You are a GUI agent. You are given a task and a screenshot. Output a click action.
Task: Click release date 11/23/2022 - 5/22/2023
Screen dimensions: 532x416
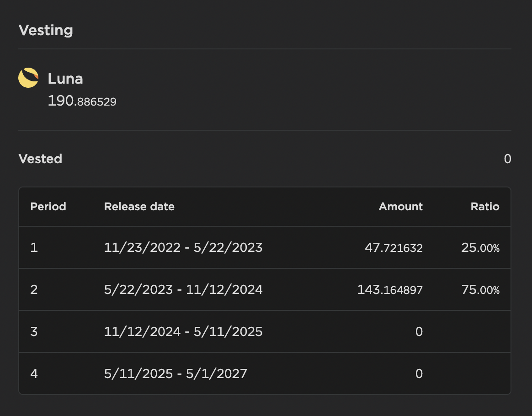click(x=183, y=248)
